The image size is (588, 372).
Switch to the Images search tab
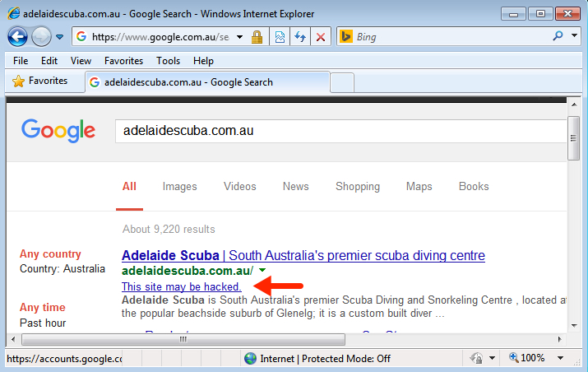pos(179,186)
